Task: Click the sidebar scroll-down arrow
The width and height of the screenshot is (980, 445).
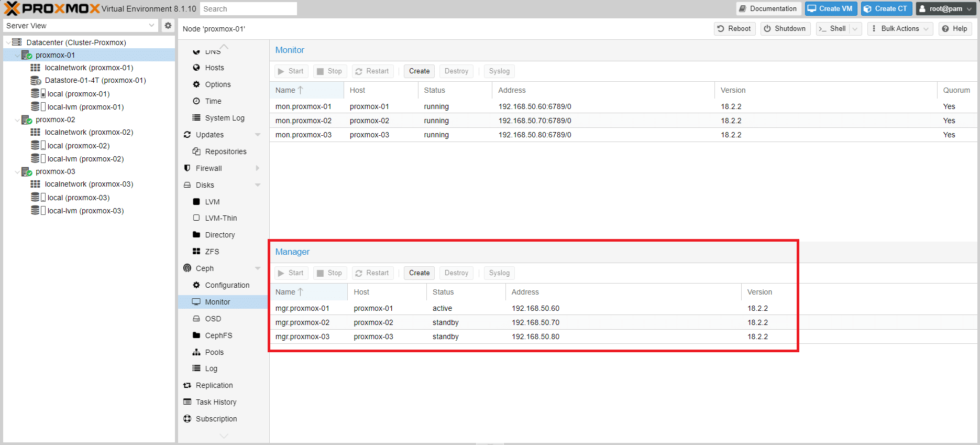Action: pos(224,436)
